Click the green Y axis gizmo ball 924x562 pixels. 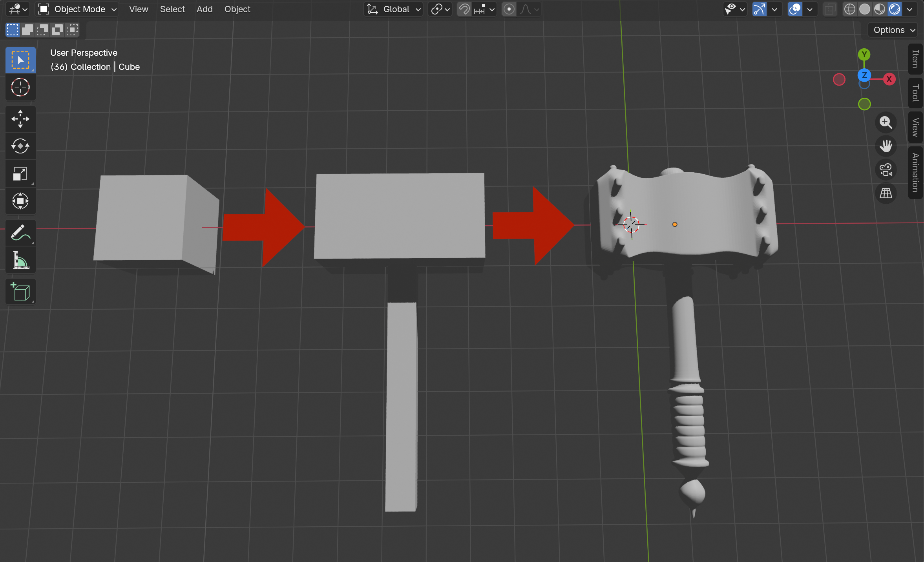click(864, 55)
